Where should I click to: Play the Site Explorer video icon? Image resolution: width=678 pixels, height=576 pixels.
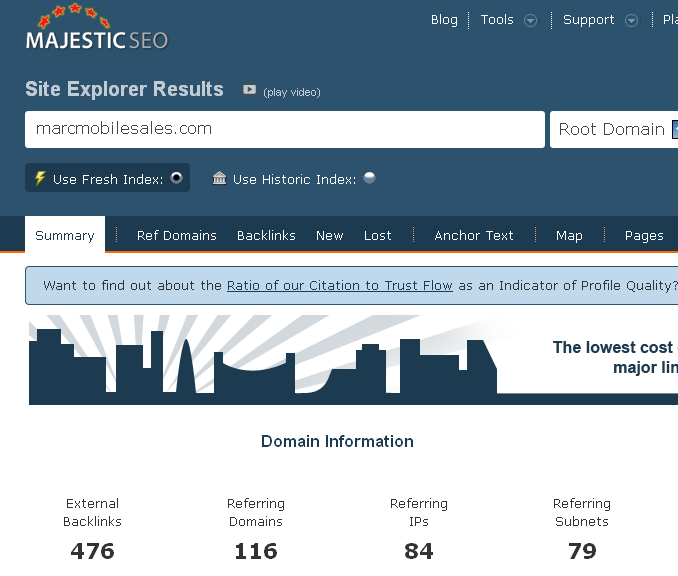[249, 90]
